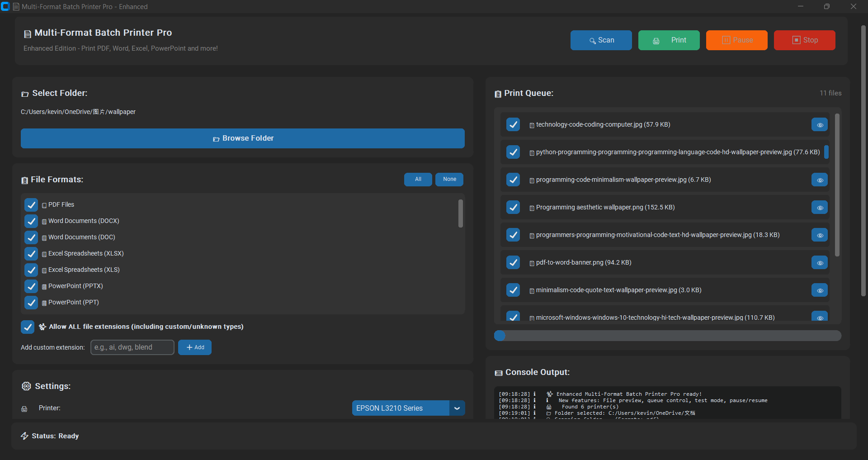Preview technology-code-coding-computer.jpg via eye icon

(x=819, y=125)
